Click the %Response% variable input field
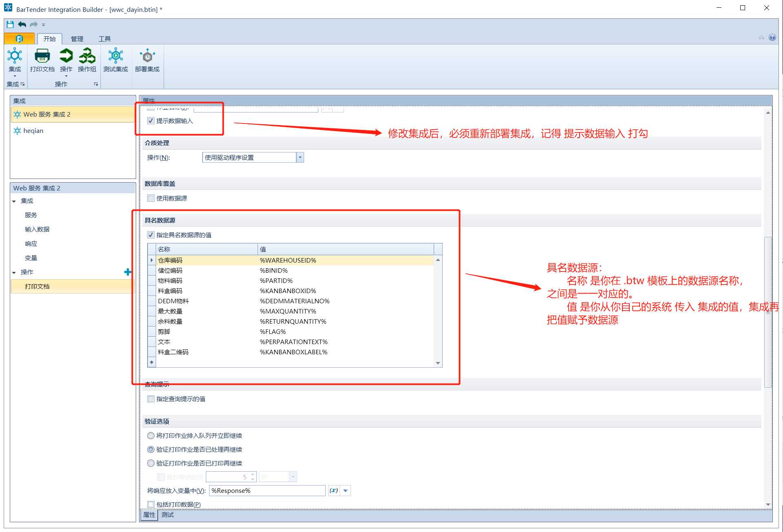 [x=267, y=490]
